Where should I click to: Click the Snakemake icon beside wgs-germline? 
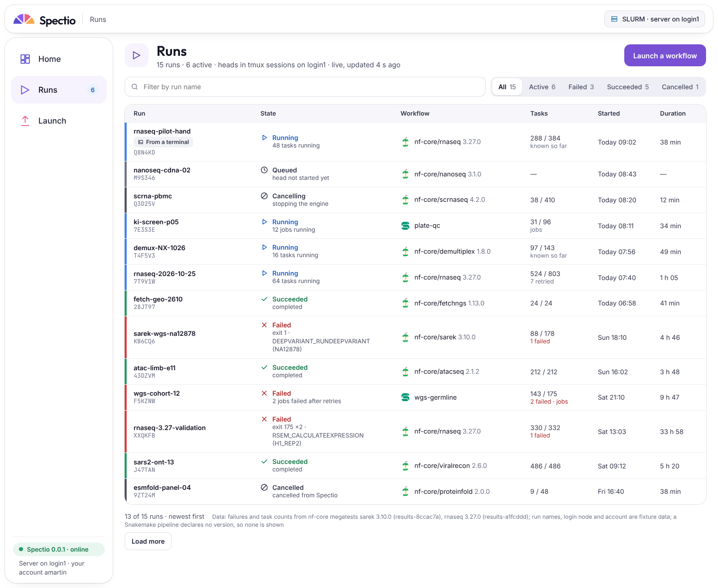tap(405, 397)
